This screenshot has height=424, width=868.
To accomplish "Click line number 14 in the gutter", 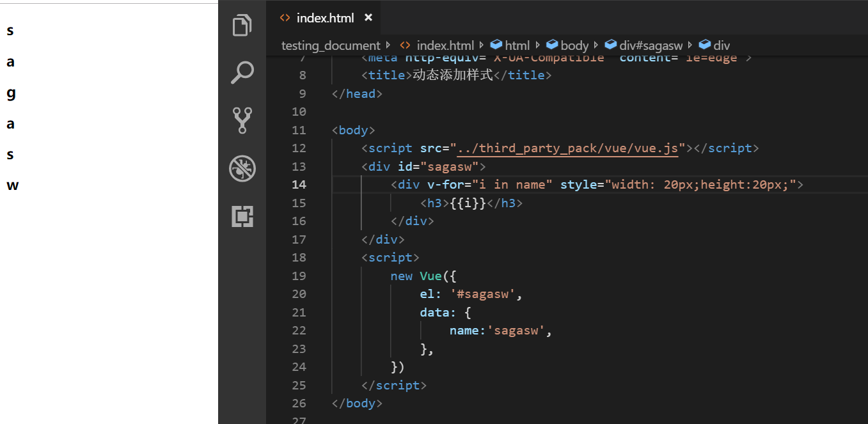I will coord(299,185).
